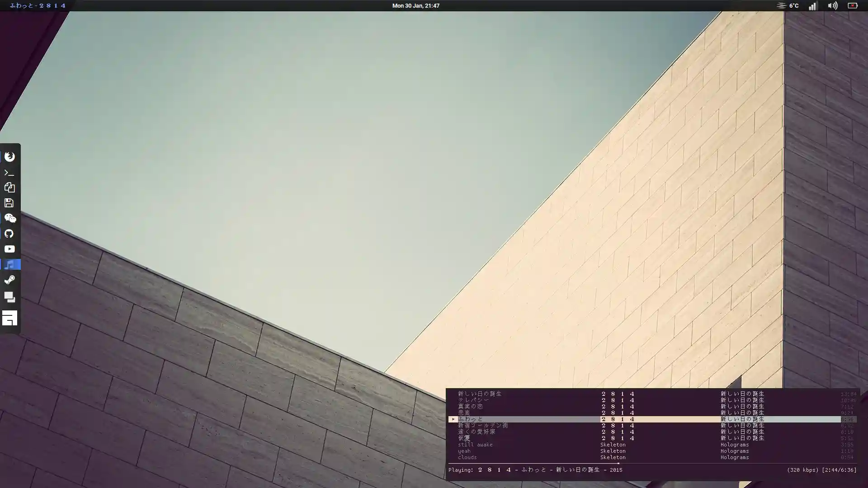Click the workspaces icon near the dock bottom
Image resolution: width=868 pixels, height=488 pixels.
[9, 297]
